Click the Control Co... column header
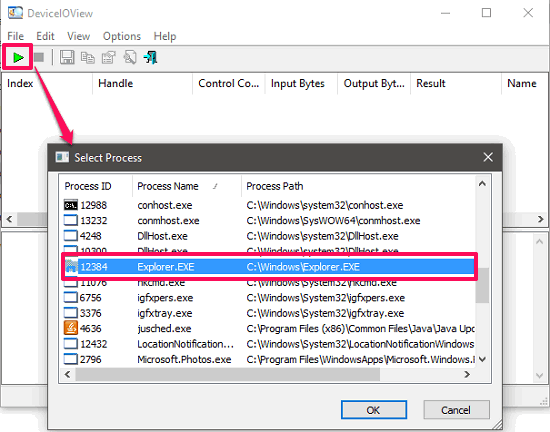550x432 pixels. click(x=229, y=83)
